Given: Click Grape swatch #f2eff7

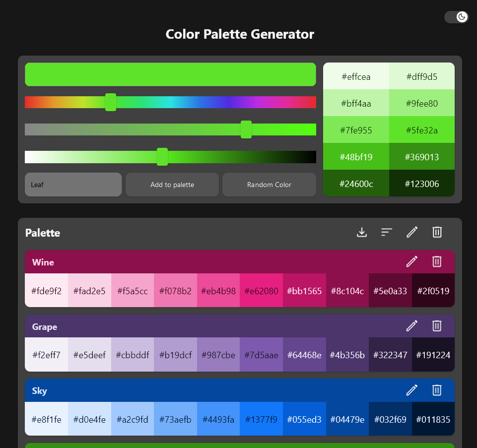Looking at the screenshot, I should click(x=47, y=355).
